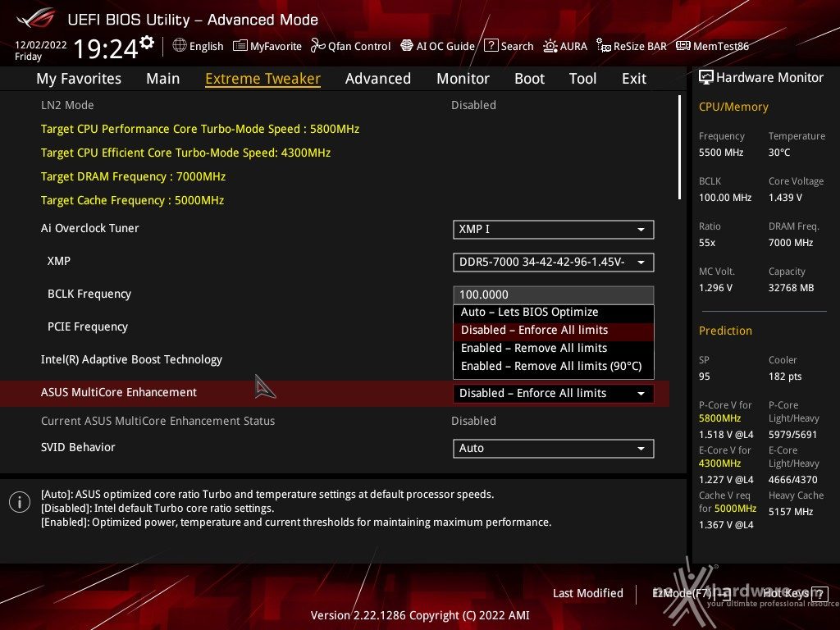840x630 pixels.
Task: Click the MemTest86 memory icon
Action: click(683, 46)
